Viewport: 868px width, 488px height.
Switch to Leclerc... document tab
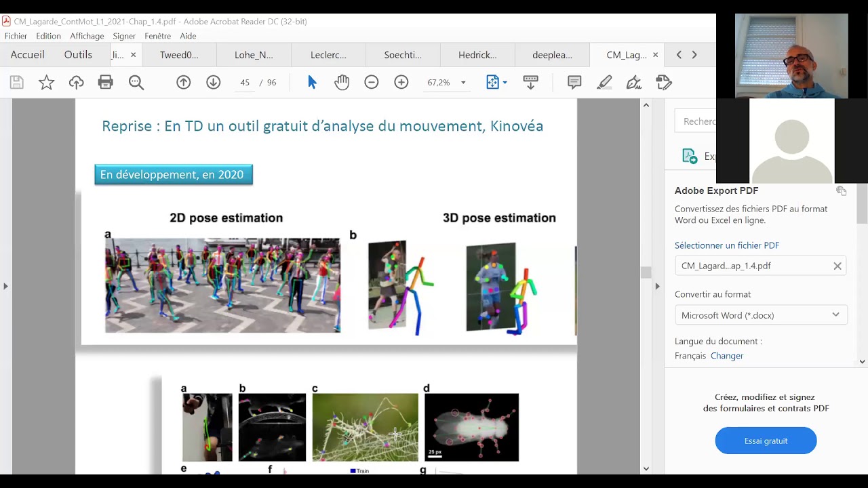pyautogui.click(x=328, y=55)
